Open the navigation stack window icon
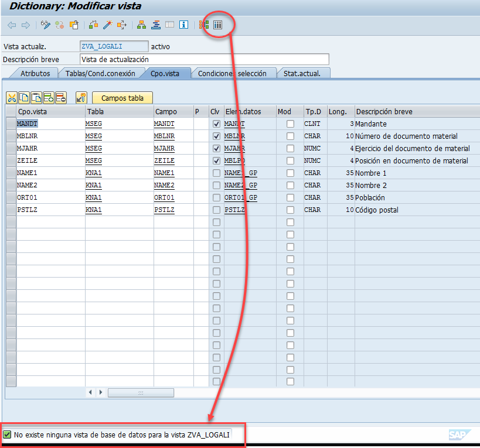The height and width of the screenshot is (448, 480). [x=155, y=25]
